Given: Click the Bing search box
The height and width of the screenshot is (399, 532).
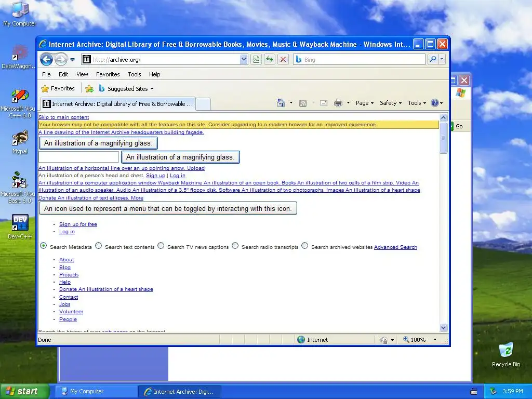Looking at the screenshot, I should (359, 60).
